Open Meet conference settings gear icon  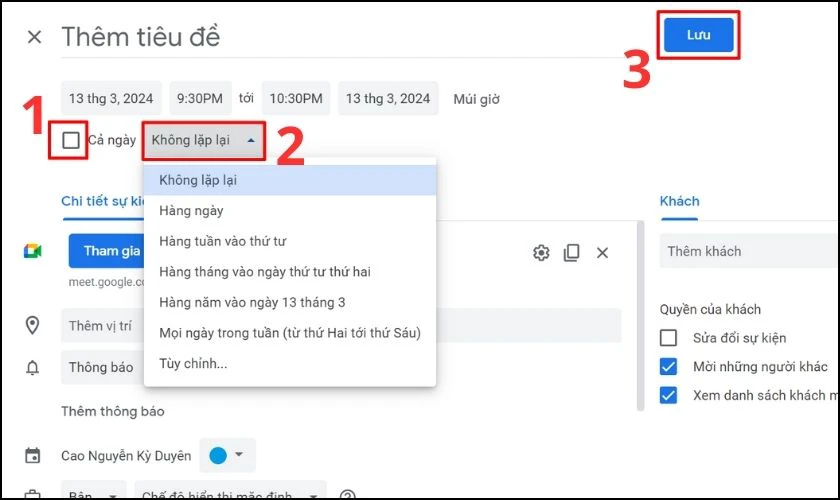pos(541,252)
